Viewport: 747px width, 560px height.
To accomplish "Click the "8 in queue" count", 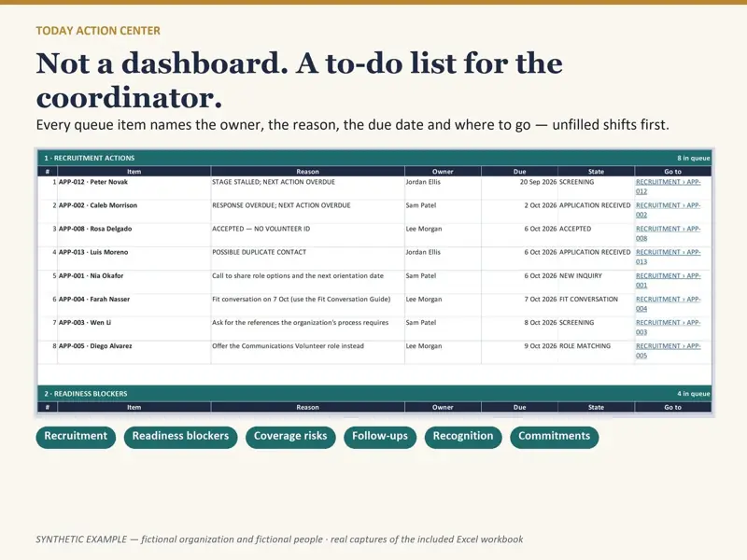I will coord(694,158).
